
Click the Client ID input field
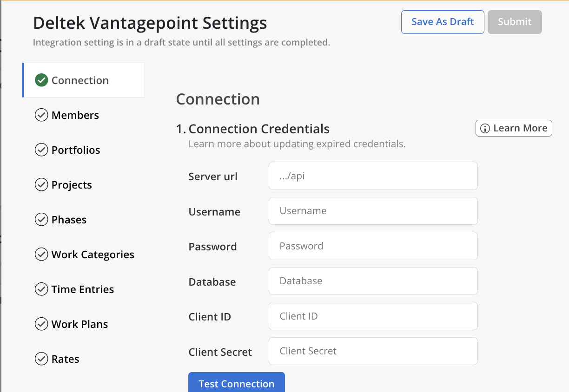coord(373,316)
